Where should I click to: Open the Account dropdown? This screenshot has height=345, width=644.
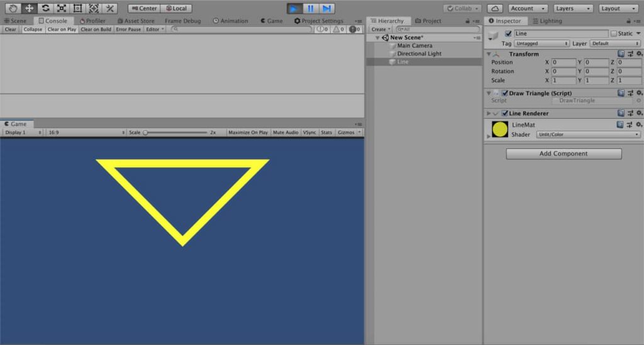click(528, 8)
